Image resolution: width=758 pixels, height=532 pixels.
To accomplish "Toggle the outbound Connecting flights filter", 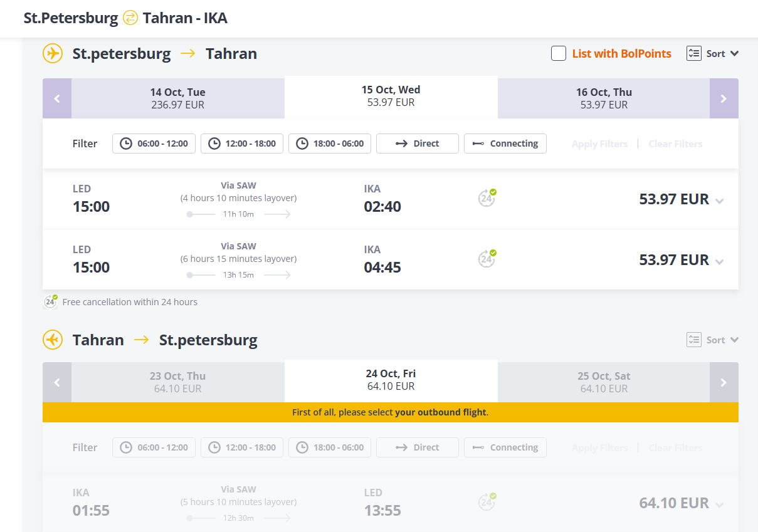I will [x=505, y=143].
